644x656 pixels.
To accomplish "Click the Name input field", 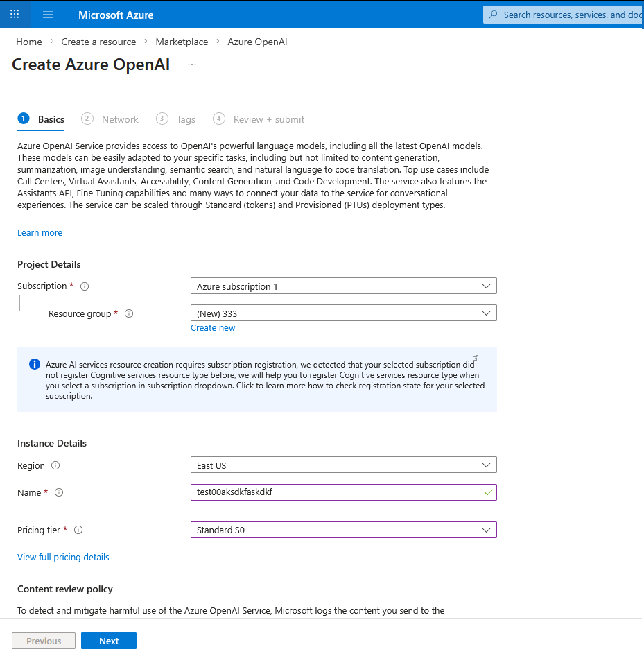I will click(x=336, y=492).
